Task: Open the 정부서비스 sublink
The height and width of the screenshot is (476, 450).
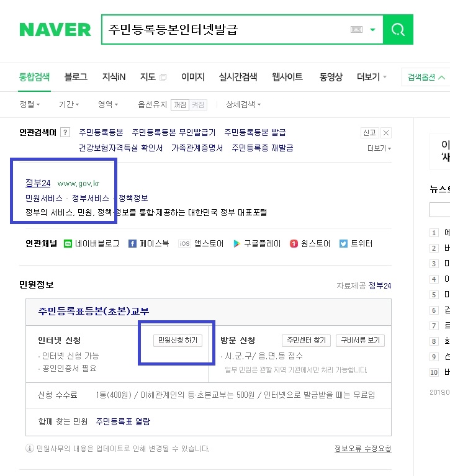Action: 91,198
